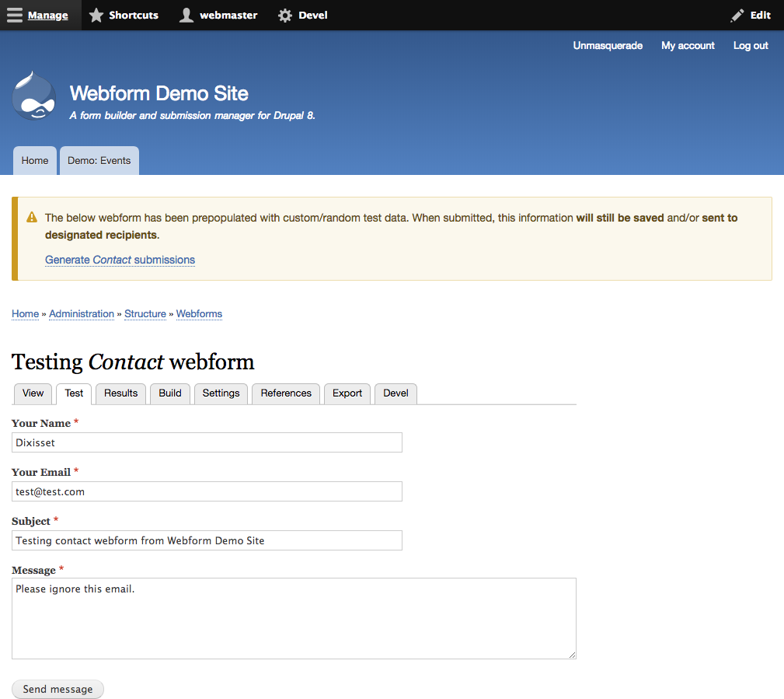The width and height of the screenshot is (784, 699).
Task: Click the 'Your Email' field label
Action: coord(41,472)
